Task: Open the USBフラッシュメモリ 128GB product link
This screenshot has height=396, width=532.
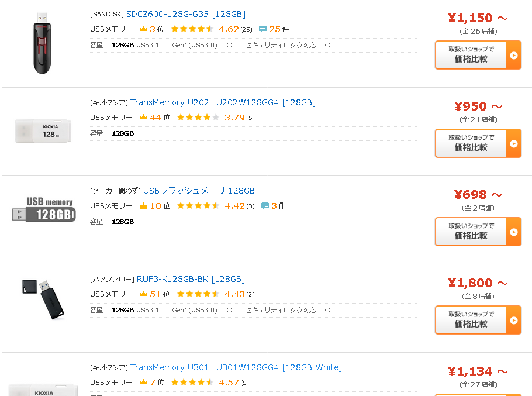Action: pos(199,191)
